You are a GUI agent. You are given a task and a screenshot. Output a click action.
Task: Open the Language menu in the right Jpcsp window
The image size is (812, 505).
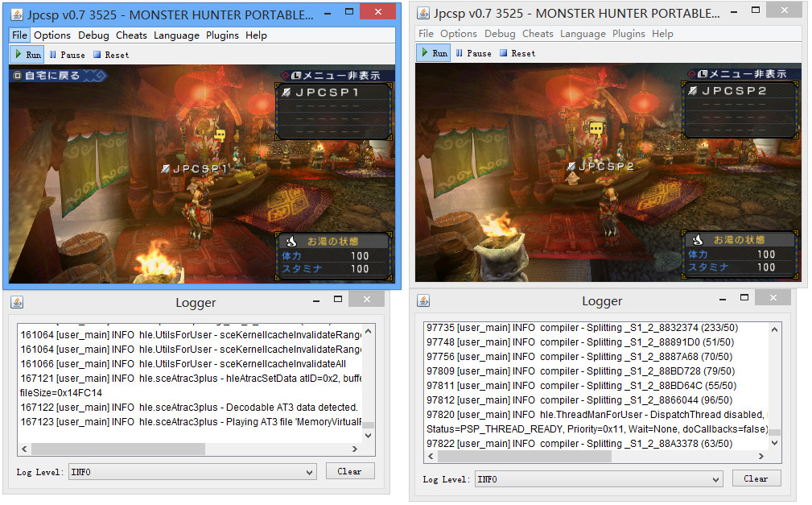click(583, 34)
